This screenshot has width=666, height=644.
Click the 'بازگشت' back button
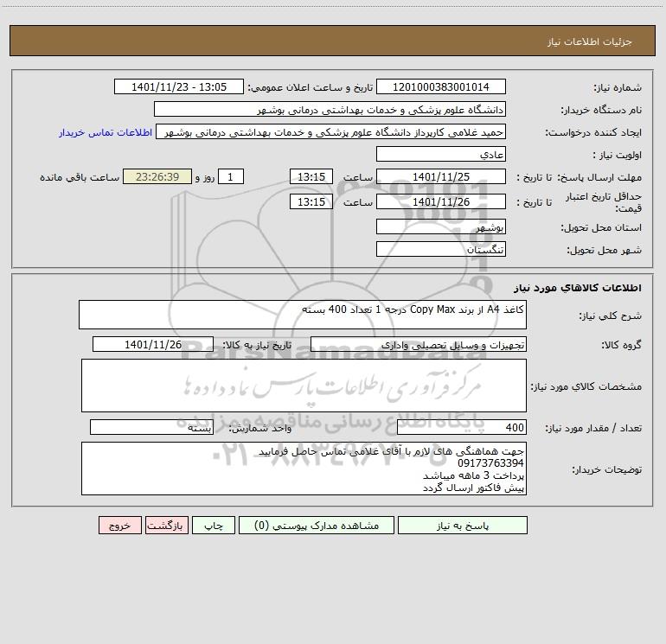[x=166, y=526]
